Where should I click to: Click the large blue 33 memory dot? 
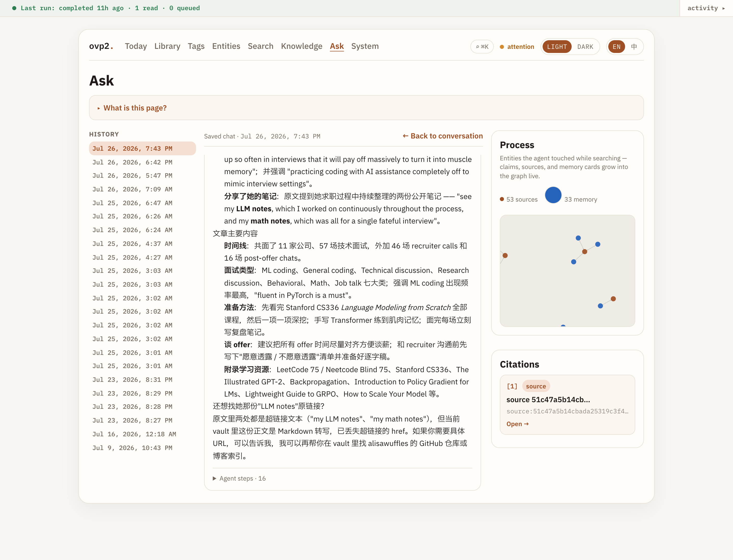click(553, 195)
